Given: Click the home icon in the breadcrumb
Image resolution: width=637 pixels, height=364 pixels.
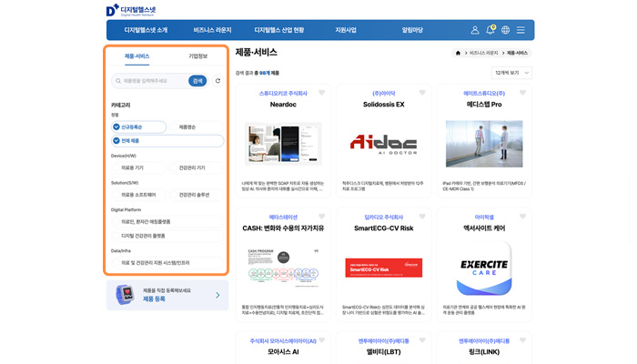Looking at the screenshot, I should [458, 53].
